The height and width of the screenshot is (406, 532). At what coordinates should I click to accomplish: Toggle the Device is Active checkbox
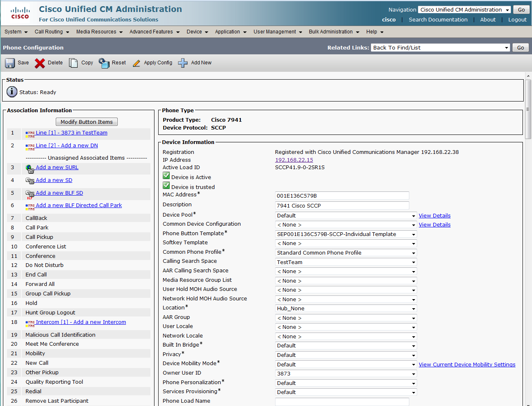click(166, 176)
